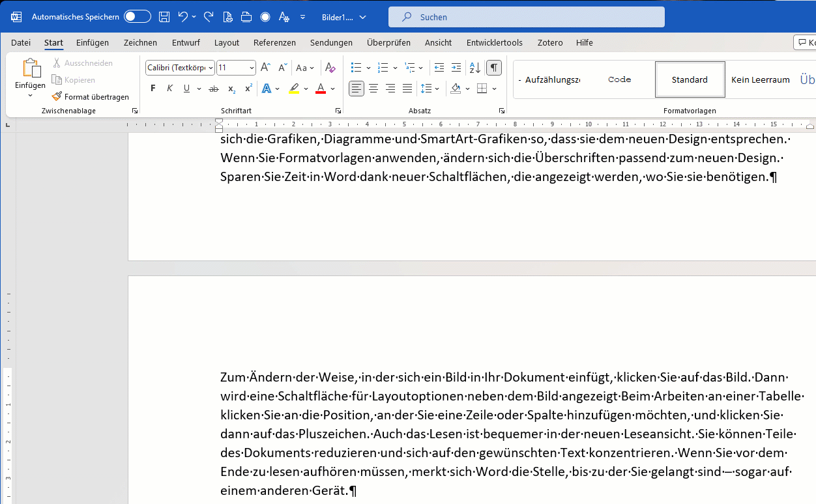Justify the paragraph text
The height and width of the screenshot is (504, 816).
[x=407, y=89]
